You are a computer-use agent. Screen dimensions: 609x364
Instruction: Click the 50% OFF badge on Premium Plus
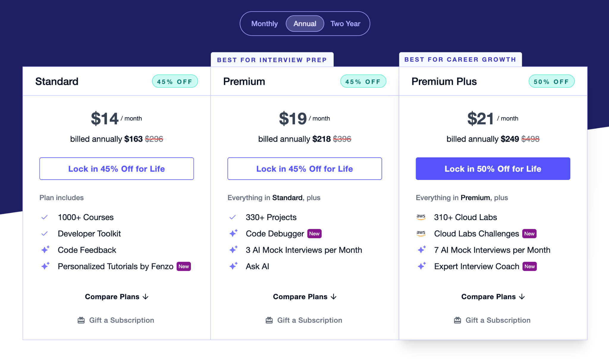point(551,81)
